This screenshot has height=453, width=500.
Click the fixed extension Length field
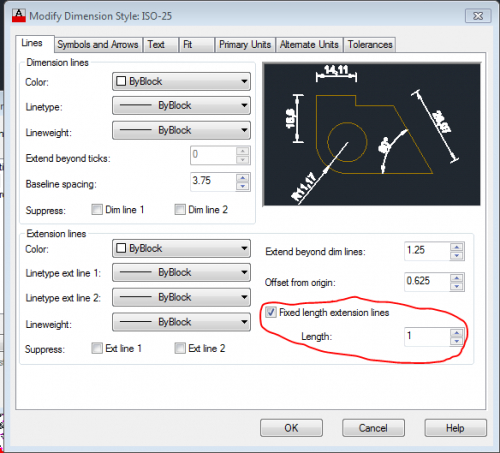(x=427, y=337)
